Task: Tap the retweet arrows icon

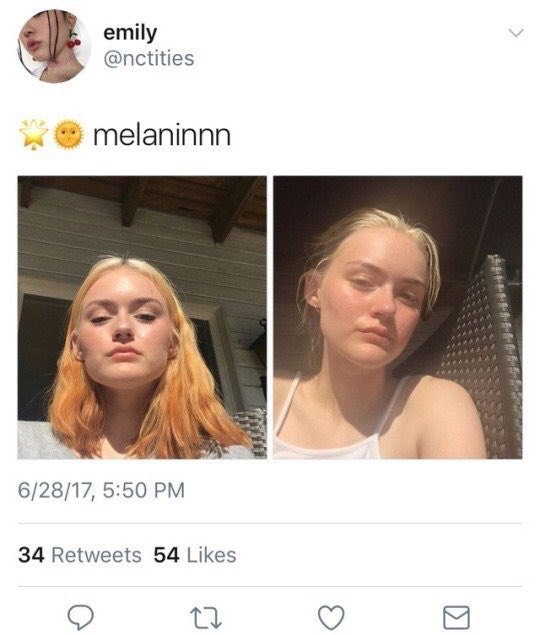Action: (x=206, y=618)
